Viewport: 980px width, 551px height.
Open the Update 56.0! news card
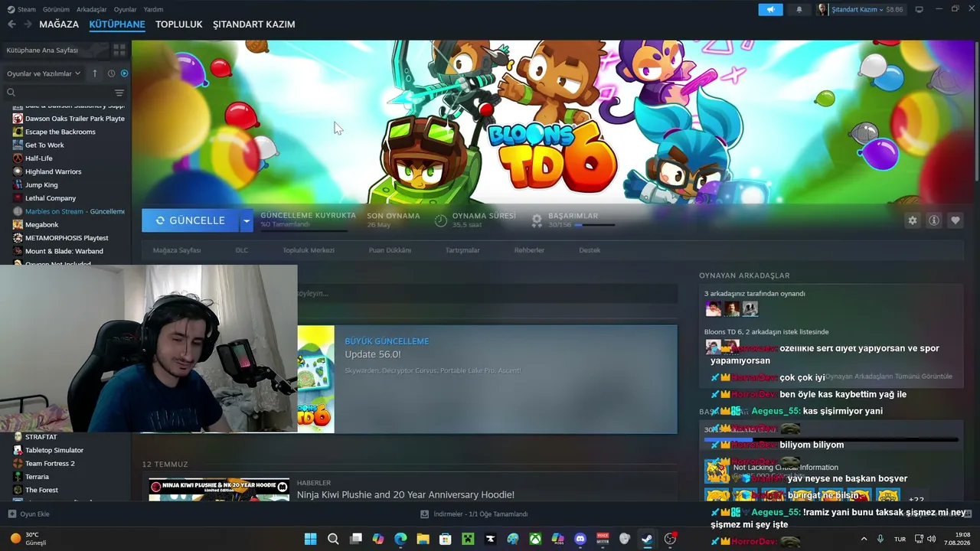click(487, 380)
